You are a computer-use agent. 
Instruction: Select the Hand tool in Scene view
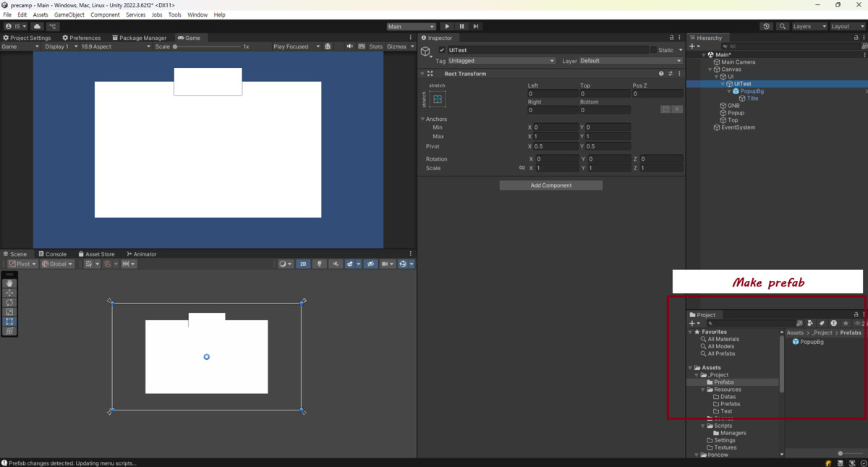[x=9, y=283]
